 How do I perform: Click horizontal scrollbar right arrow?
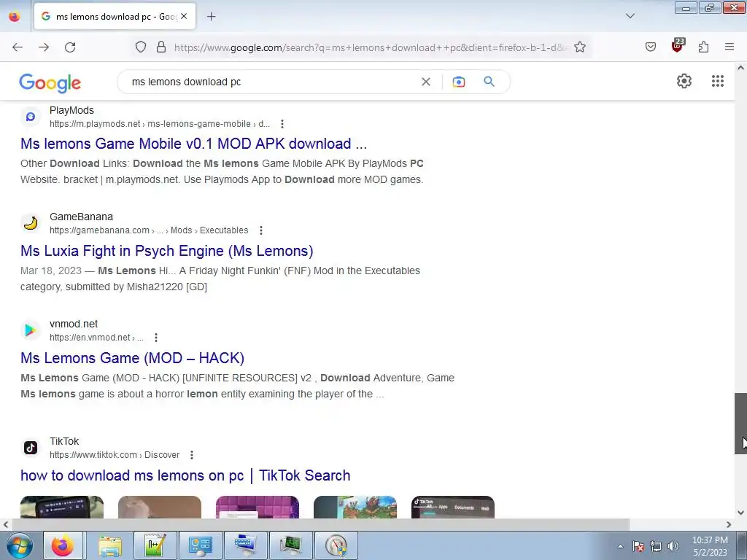point(729,524)
